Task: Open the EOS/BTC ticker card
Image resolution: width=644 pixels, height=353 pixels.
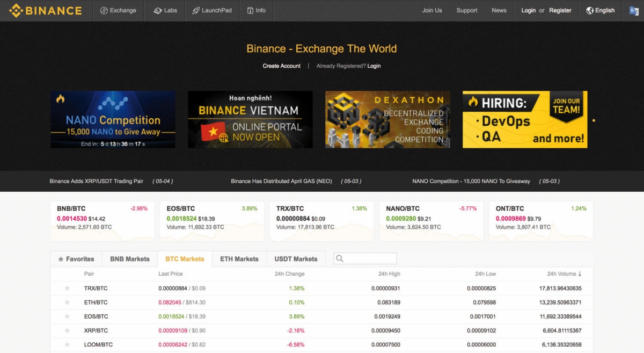Action: click(x=212, y=221)
